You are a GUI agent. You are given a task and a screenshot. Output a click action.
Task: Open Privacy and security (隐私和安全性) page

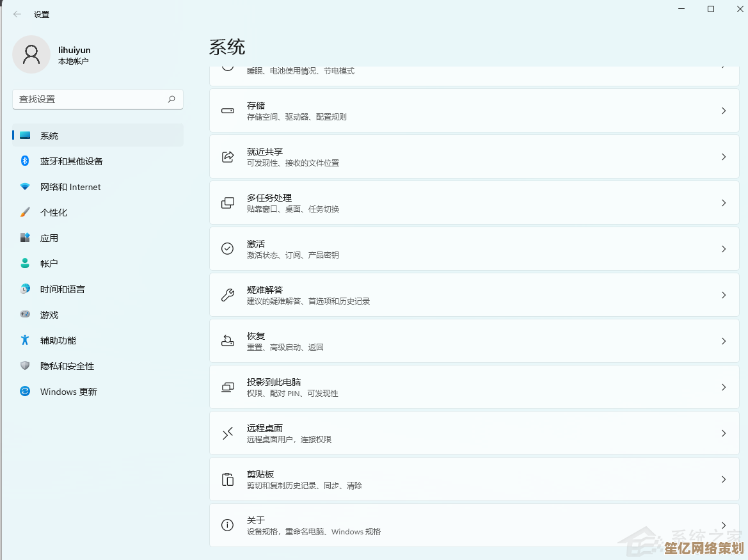point(67,366)
